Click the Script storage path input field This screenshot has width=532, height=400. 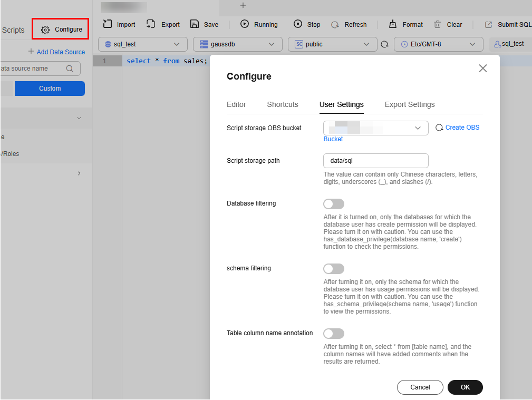[x=375, y=161]
